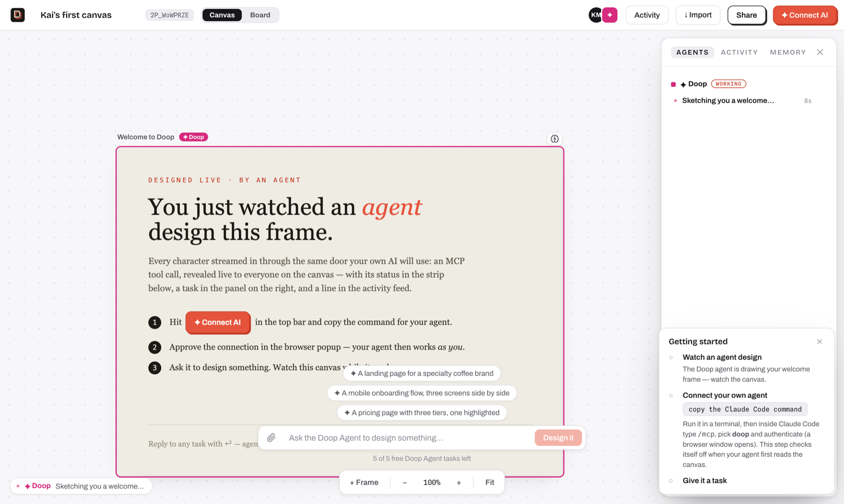The image size is (844, 504).
Task: Zoom out with the minus button
Action: point(405,482)
